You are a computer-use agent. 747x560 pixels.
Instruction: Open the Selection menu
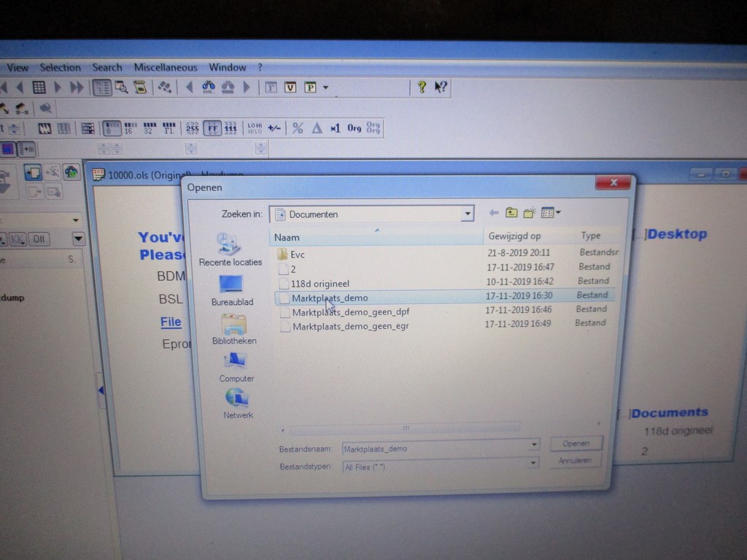[60, 67]
